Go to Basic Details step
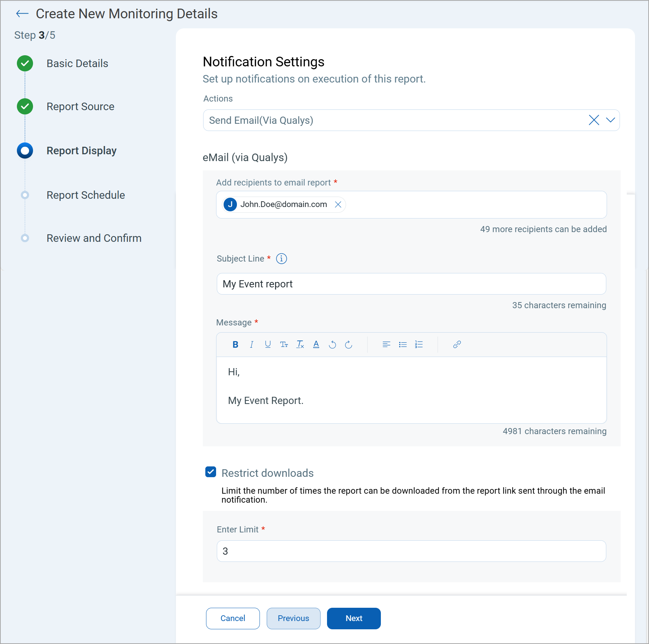Screen dimensions: 649x644 (77, 64)
